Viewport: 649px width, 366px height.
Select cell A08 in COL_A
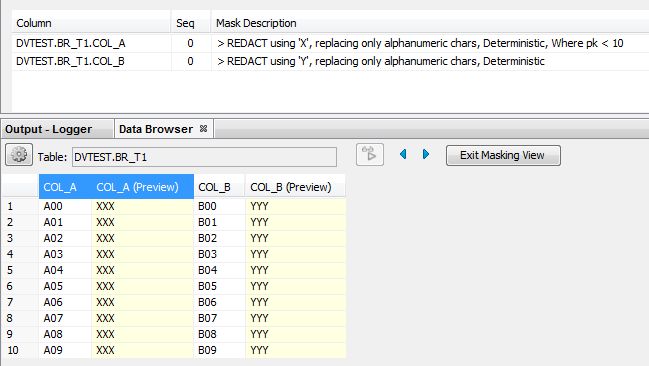pos(65,334)
